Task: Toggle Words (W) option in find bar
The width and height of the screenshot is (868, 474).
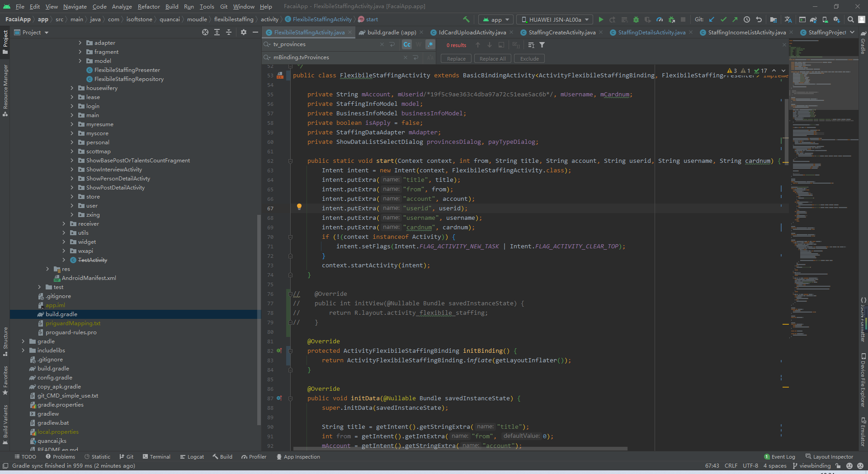Action: [x=419, y=44]
